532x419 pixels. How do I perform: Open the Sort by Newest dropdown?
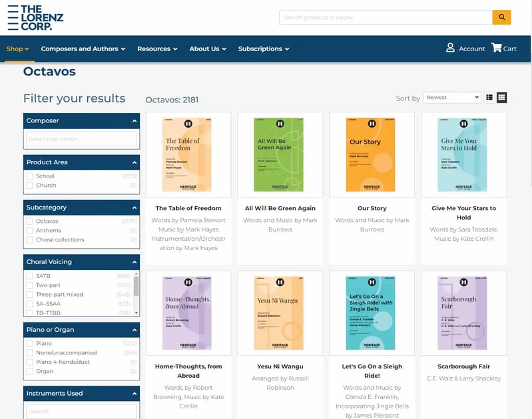[x=452, y=98]
